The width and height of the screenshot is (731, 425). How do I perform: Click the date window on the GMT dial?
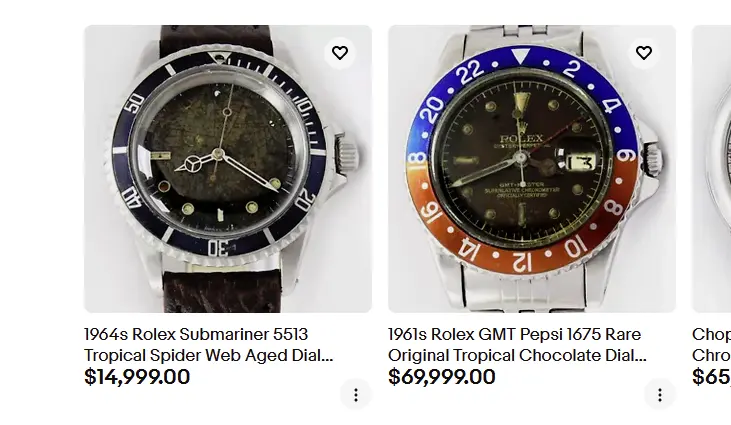pyautogui.click(x=580, y=162)
